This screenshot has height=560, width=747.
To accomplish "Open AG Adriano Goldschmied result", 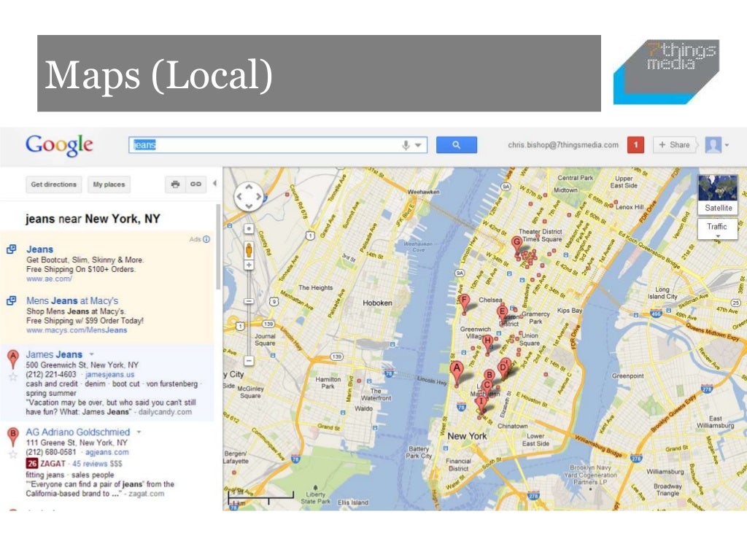I will tap(77, 432).
